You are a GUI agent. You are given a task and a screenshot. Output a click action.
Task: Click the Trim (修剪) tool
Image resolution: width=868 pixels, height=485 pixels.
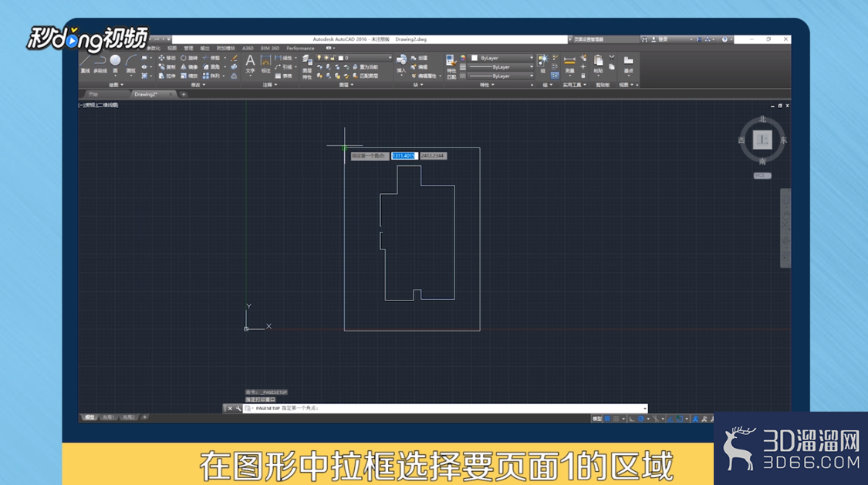coord(211,58)
